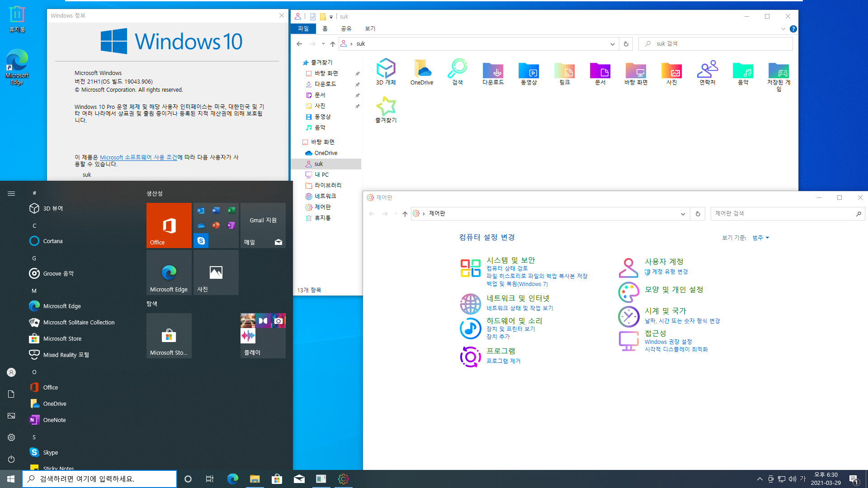Expand the Start menu hamburger navigation
868x488 pixels.
click(11, 193)
